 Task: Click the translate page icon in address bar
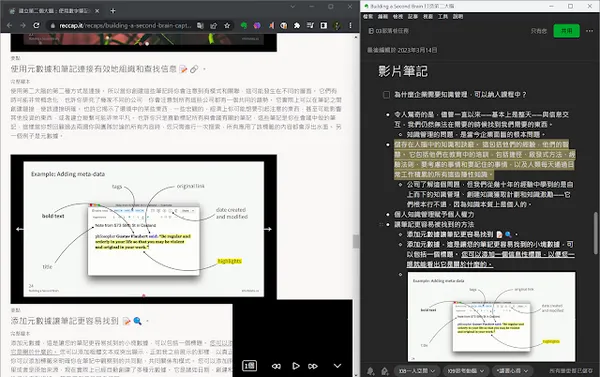[200, 26]
